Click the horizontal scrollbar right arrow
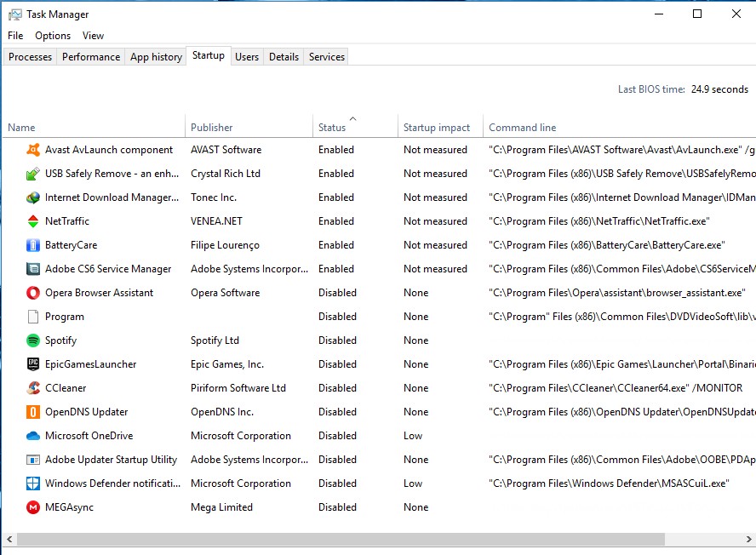 (749, 539)
